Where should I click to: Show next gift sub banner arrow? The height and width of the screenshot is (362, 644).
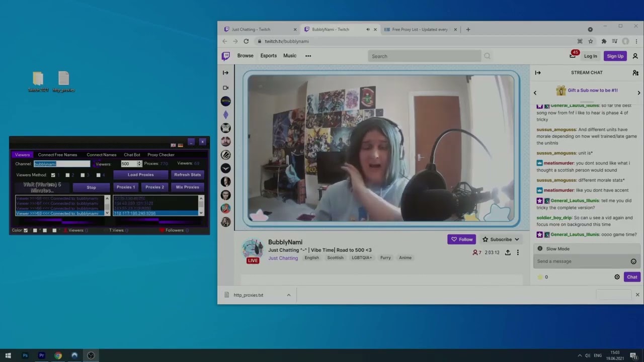638,93
